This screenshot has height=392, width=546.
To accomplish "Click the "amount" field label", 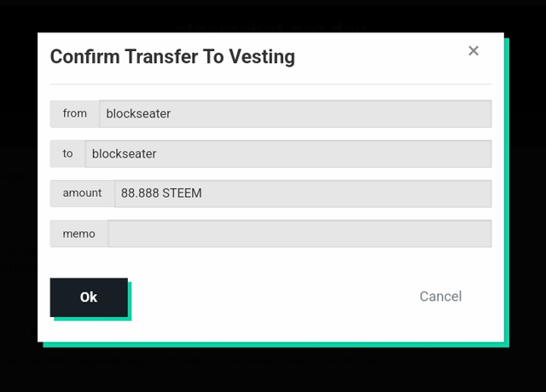I will pyautogui.click(x=83, y=193).
